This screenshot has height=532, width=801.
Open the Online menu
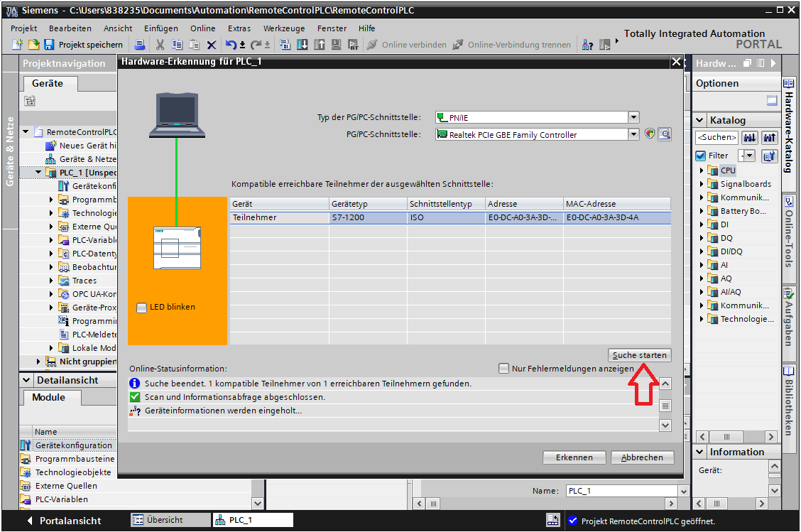coord(203,28)
